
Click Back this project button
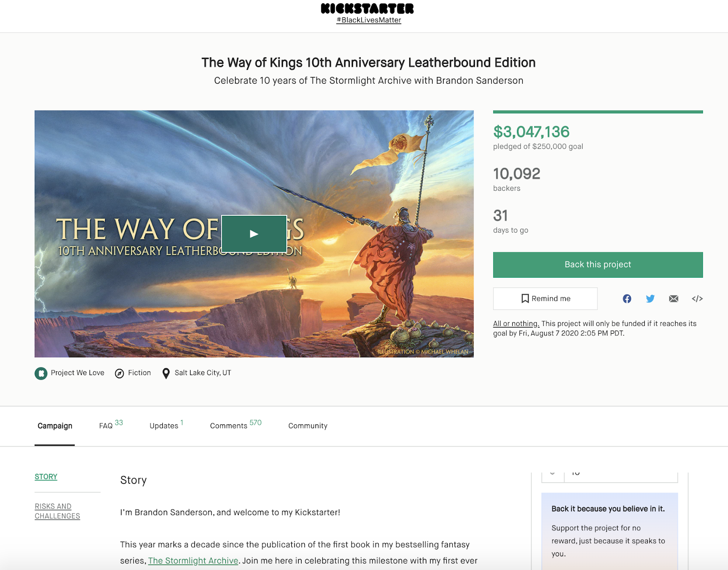coord(598,265)
